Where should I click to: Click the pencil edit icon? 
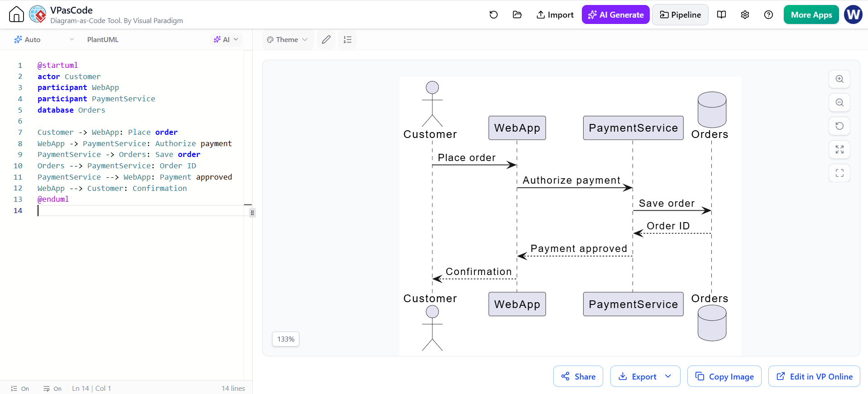326,40
